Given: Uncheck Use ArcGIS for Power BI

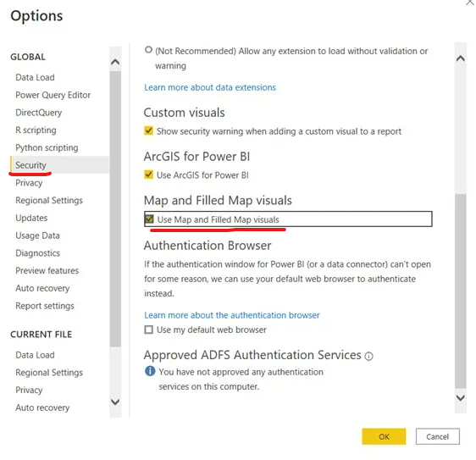Looking at the screenshot, I should [x=148, y=175].
